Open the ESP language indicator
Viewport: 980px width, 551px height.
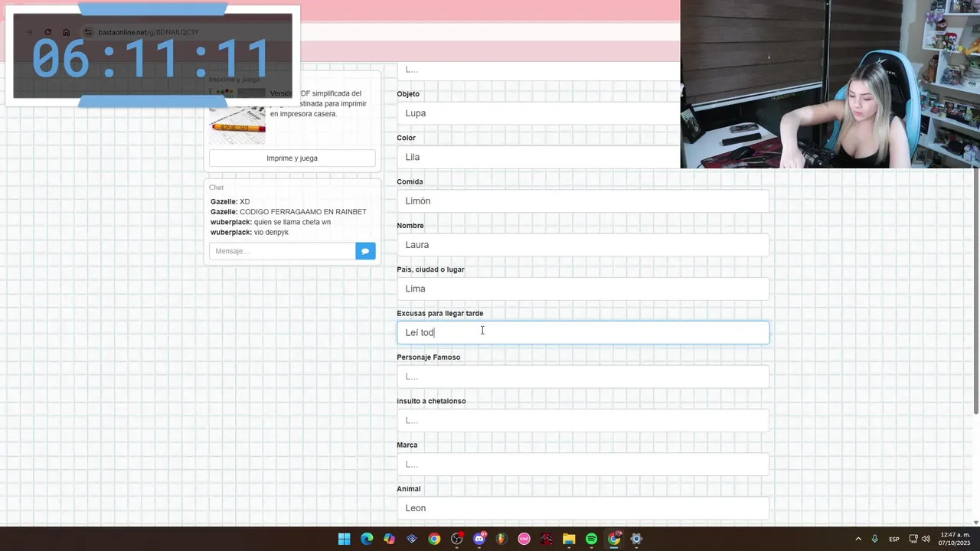pos(894,539)
